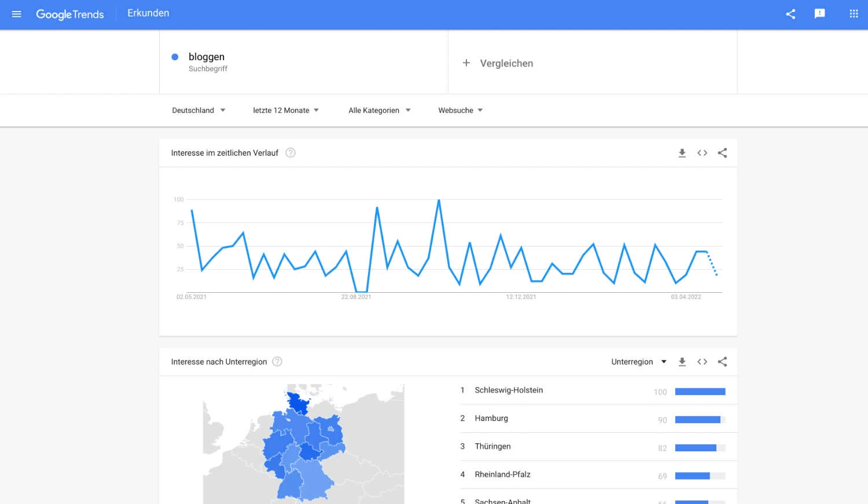This screenshot has height=504, width=868.
Task: Open help tooltip for zeitlicher Verlauf
Action: click(290, 152)
